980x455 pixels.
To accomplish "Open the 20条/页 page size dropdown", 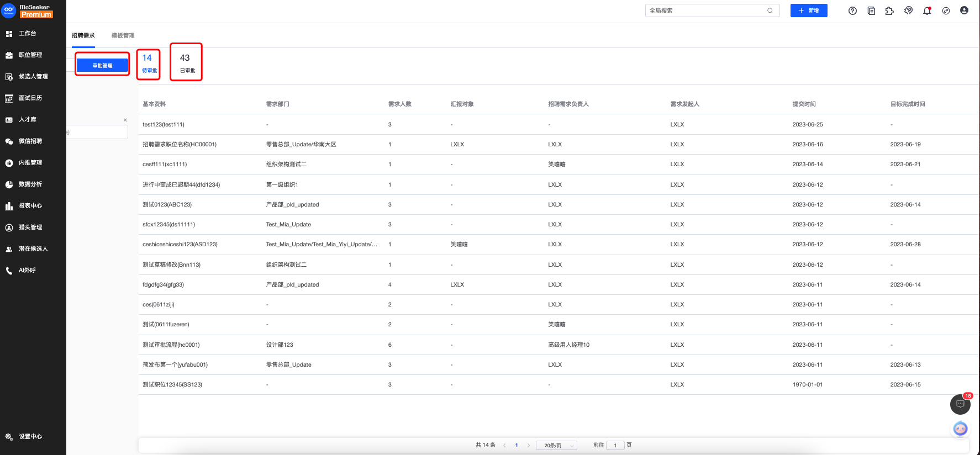I will tap(557, 445).
